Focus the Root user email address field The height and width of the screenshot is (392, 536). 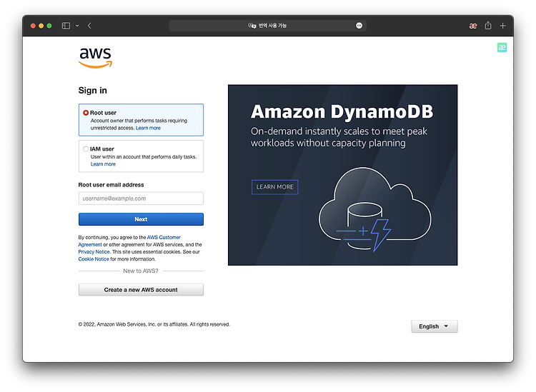click(141, 198)
